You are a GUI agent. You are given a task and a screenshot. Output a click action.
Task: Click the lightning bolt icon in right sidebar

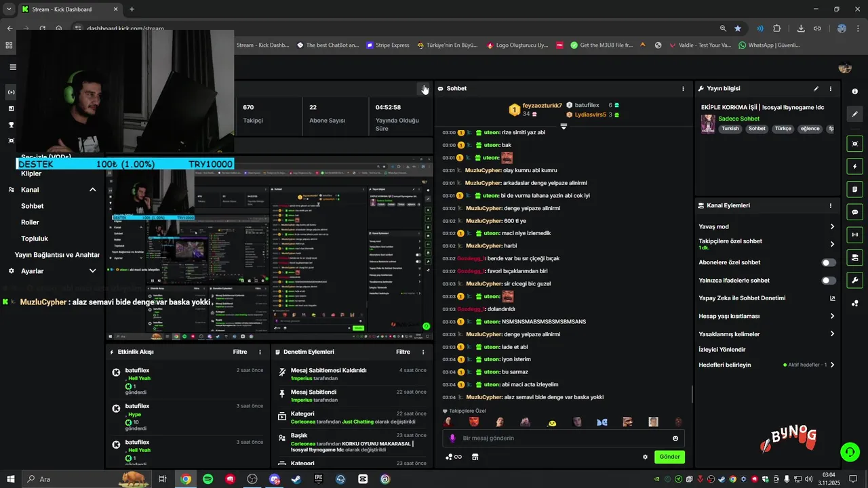point(854,167)
